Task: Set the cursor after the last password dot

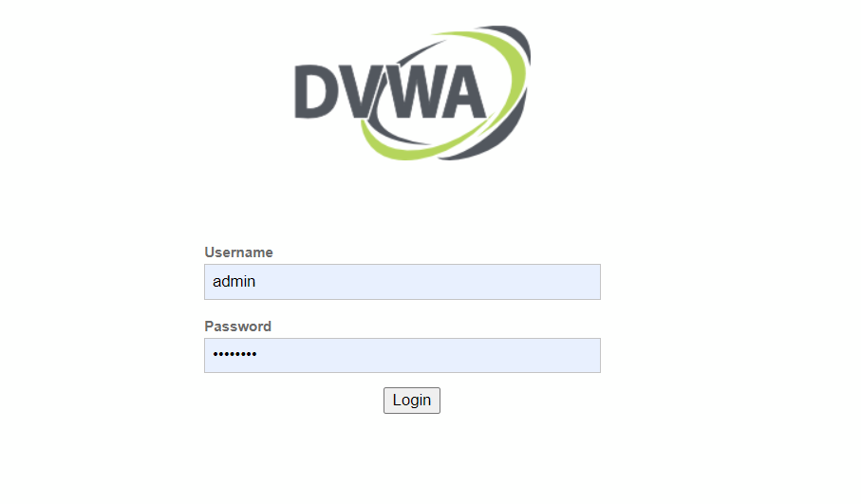Action: [257, 355]
